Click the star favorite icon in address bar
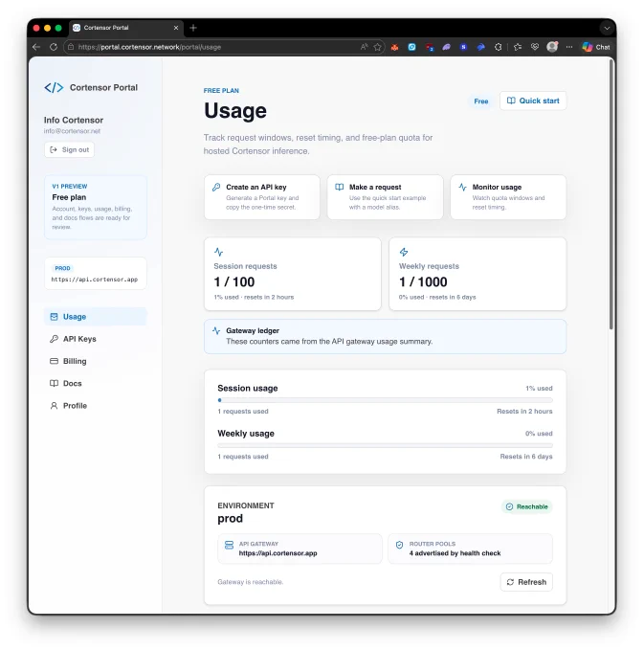The image size is (644, 651). tap(377, 47)
